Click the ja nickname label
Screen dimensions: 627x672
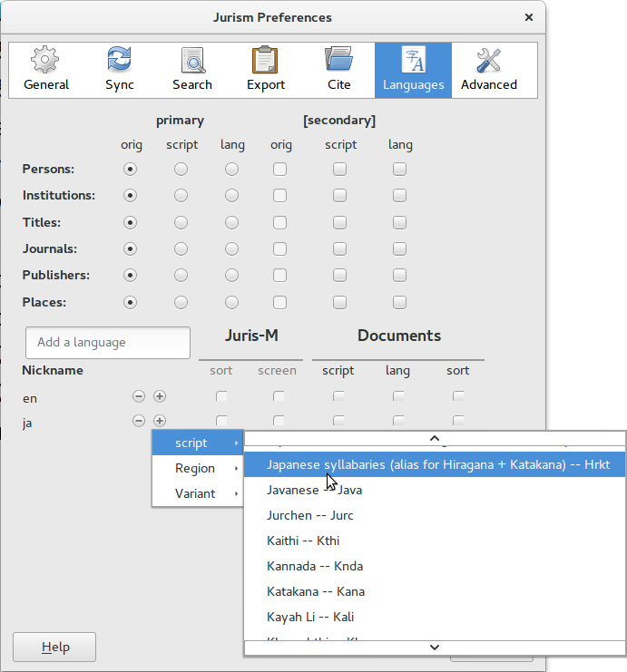27,424
